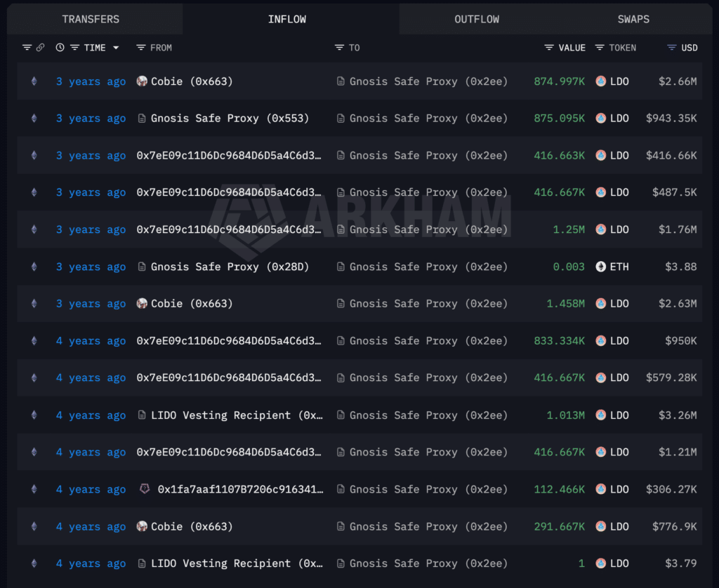719x588 pixels.
Task: Click 0x1fa7aaf1107B7206c916341 address
Action: pyautogui.click(x=240, y=490)
